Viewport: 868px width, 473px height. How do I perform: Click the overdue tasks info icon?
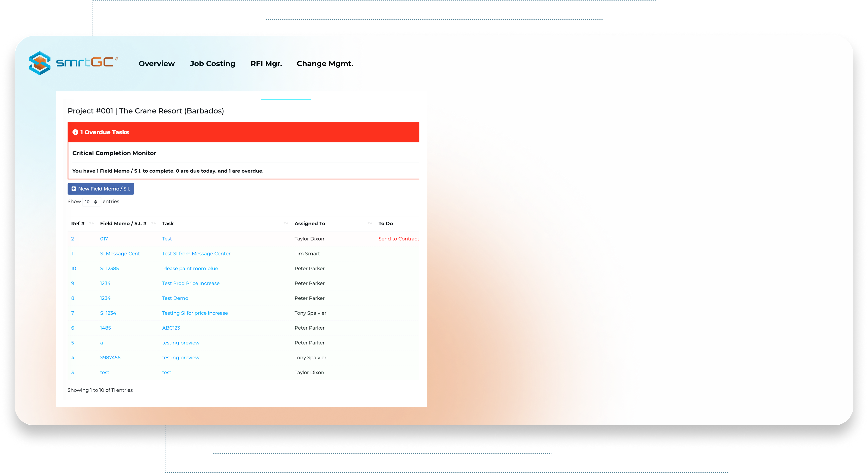(x=75, y=132)
